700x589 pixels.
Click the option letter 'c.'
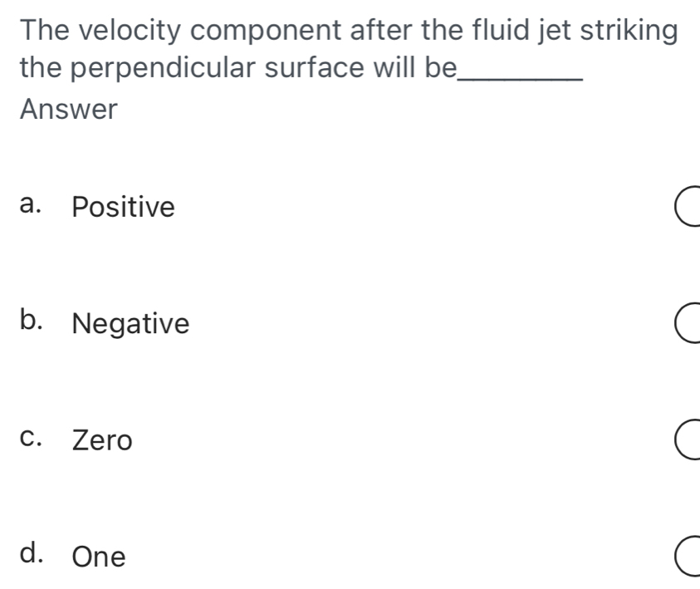(x=35, y=439)
